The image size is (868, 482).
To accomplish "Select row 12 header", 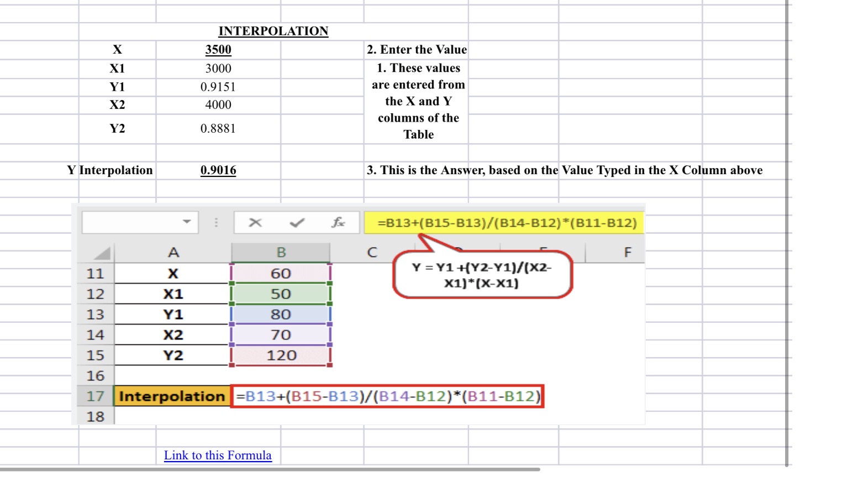I will click(x=95, y=294).
